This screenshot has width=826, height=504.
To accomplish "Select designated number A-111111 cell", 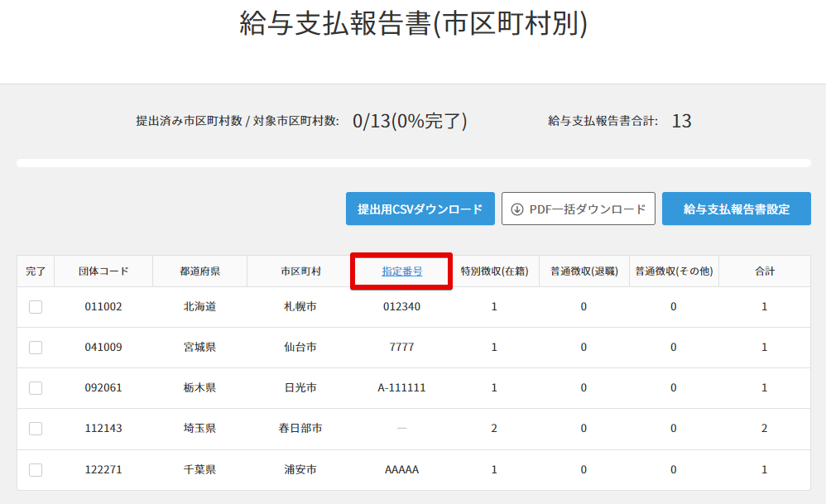I will click(x=402, y=388).
